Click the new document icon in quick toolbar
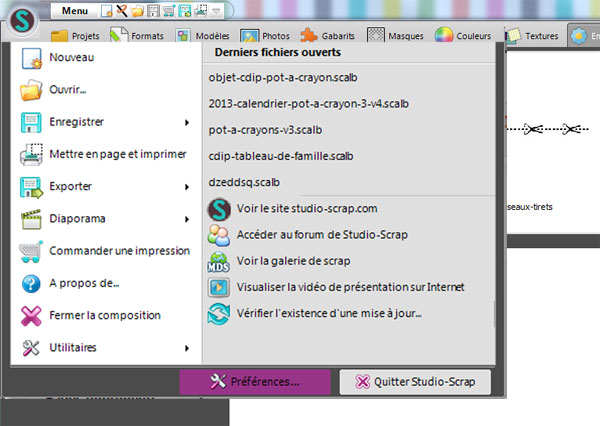The image size is (600, 426). pos(106,11)
